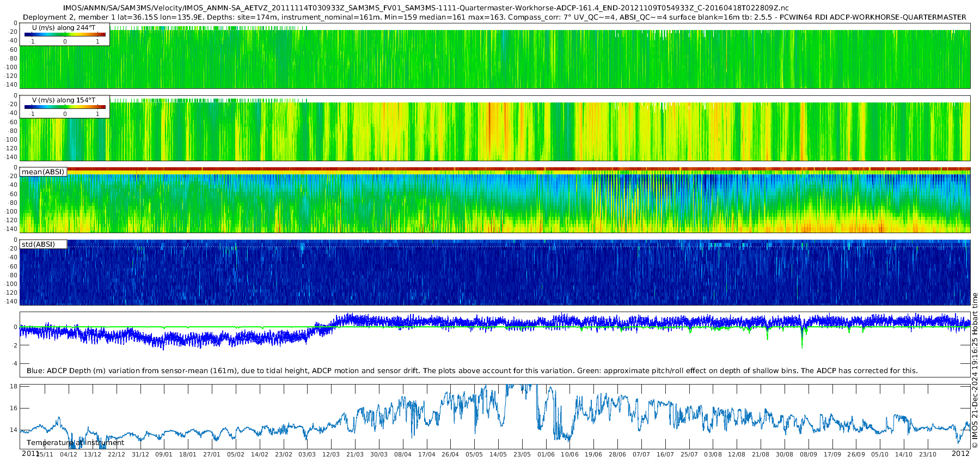Select the 21/03 date tick label
980x463 pixels.
tap(355, 454)
